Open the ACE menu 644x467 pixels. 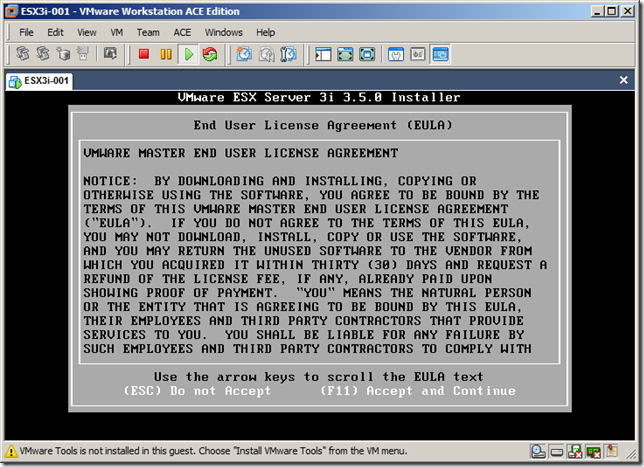182,32
